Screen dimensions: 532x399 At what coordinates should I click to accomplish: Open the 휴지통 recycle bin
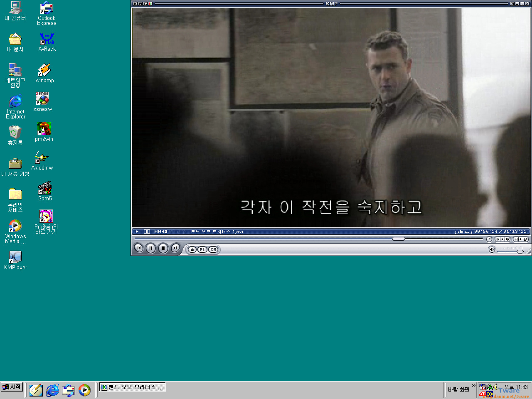(15, 135)
